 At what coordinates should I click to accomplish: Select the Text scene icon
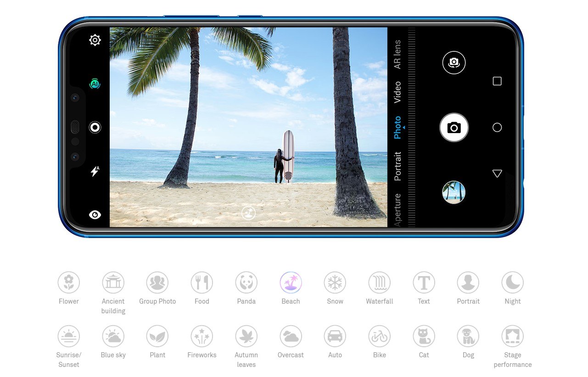[x=424, y=283]
